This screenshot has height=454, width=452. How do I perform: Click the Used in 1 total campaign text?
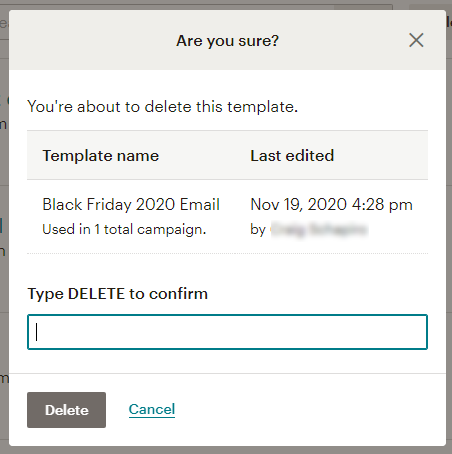[124, 229]
